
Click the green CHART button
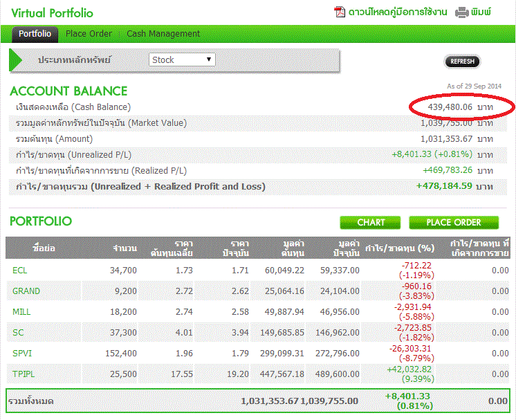(371, 222)
